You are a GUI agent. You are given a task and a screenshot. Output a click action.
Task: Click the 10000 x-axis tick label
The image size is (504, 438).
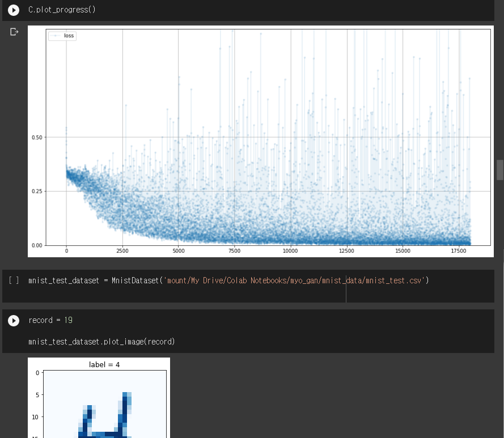coord(290,251)
